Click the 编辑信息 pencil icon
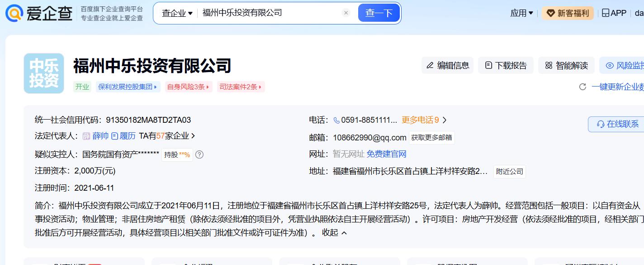The width and height of the screenshot is (644, 265). pyautogui.click(x=430, y=66)
